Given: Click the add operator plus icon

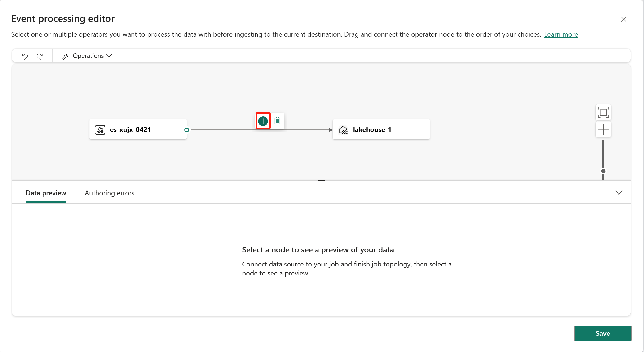Looking at the screenshot, I should click(263, 121).
